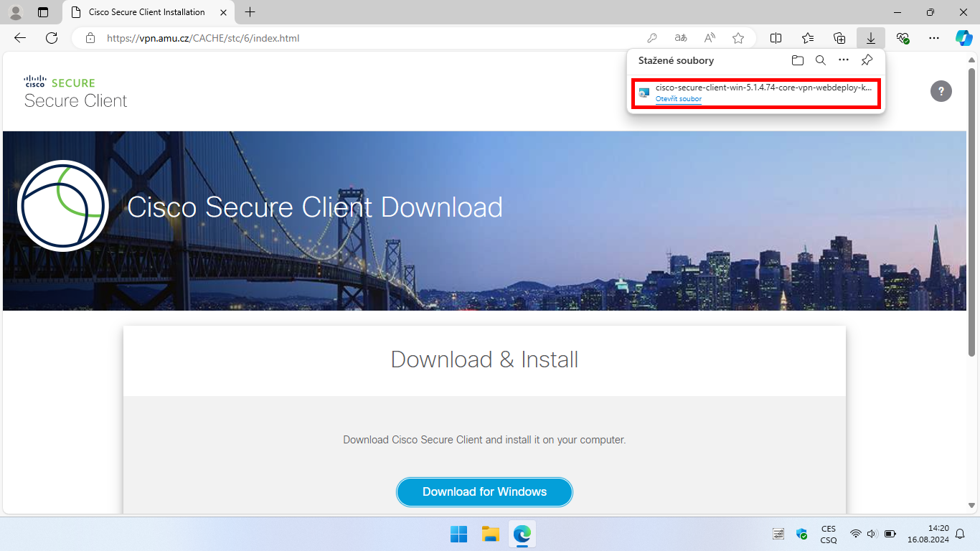980x551 pixels.
Task: Open more options in Stažené soubory panel
Action: (844, 60)
